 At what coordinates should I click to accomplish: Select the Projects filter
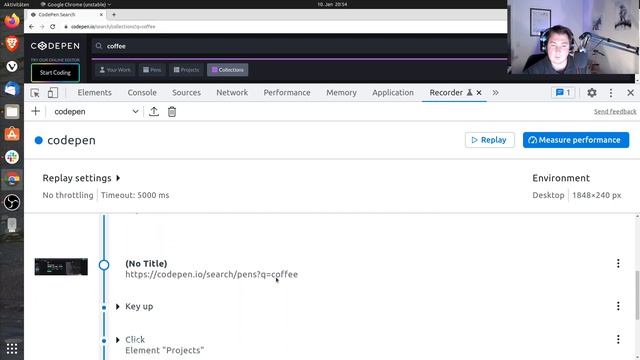(x=186, y=70)
